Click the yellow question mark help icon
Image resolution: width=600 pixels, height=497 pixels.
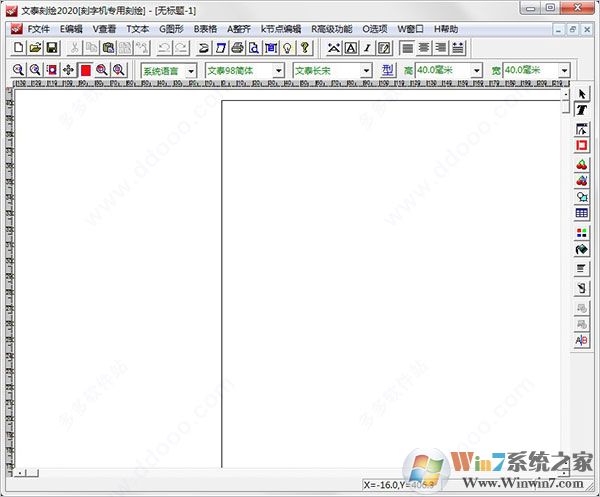click(305, 47)
